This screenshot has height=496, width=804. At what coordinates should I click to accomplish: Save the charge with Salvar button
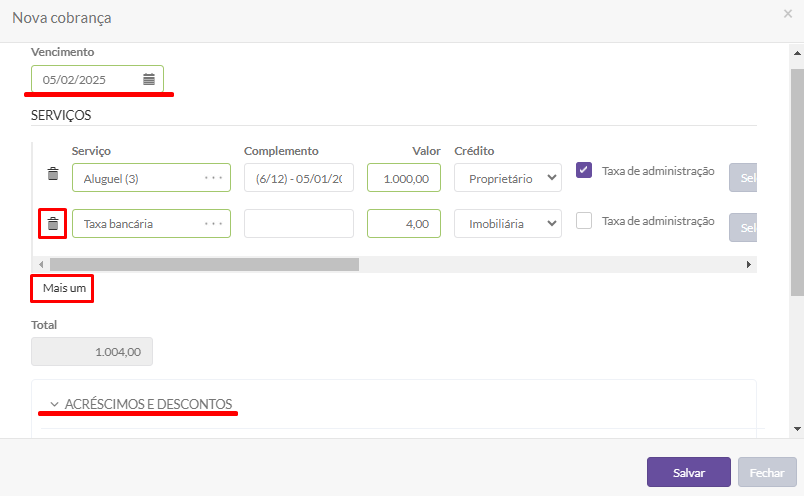coord(688,472)
